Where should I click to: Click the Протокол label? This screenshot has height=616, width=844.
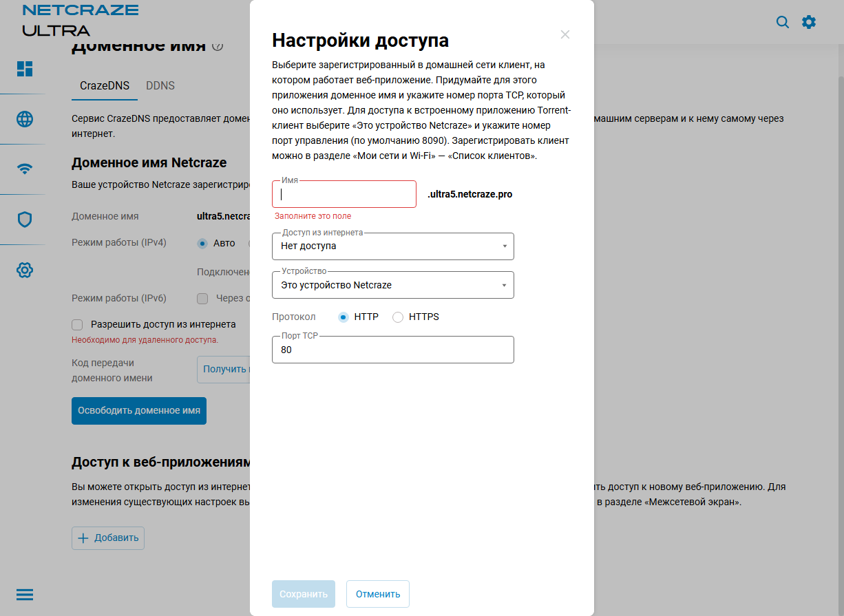click(294, 317)
